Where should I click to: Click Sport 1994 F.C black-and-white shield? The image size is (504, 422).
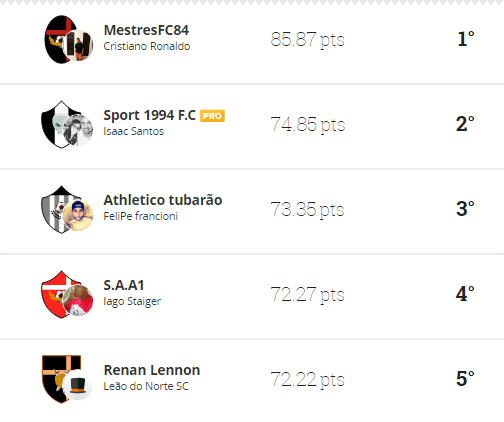(59, 124)
